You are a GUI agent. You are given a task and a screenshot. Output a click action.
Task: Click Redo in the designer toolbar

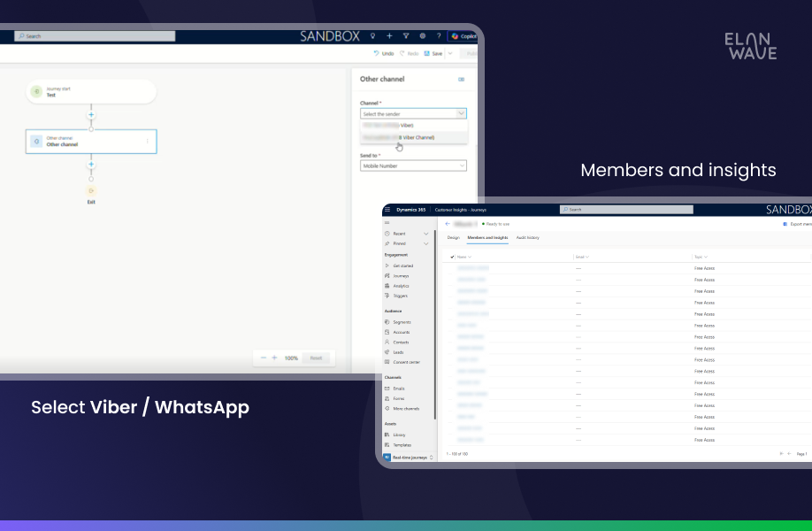[410, 53]
